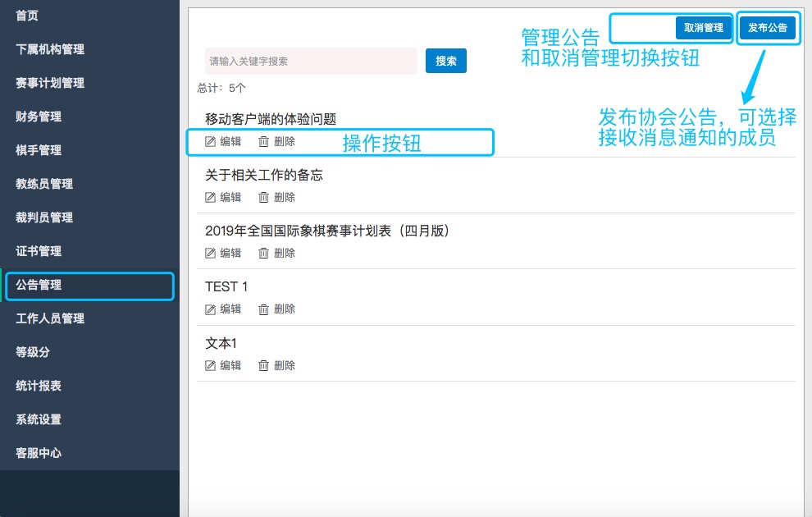Click 编辑 link under 移动客户端的体验问题
This screenshot has height=517, width=812.
tap(230, 141)
